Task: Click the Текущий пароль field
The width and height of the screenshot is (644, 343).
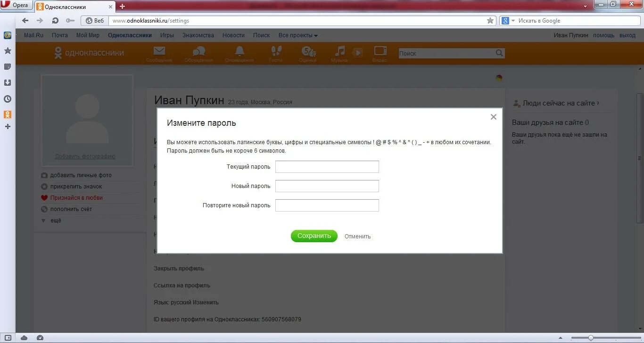Action: [x=327, y=167]
